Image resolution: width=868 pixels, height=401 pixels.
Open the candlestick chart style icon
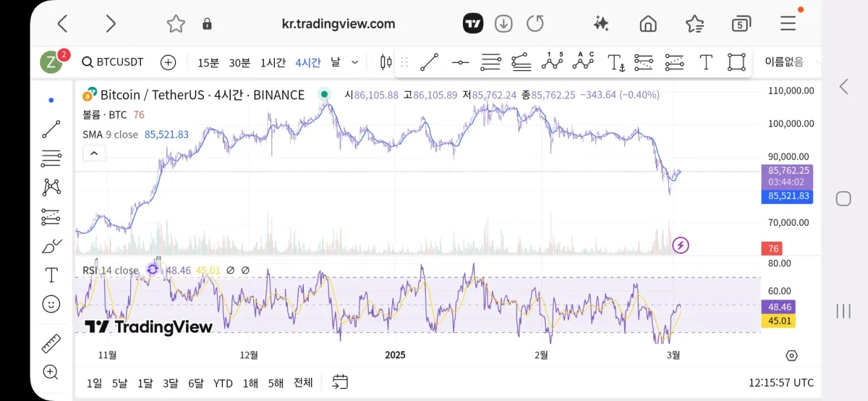pos(386,62)
